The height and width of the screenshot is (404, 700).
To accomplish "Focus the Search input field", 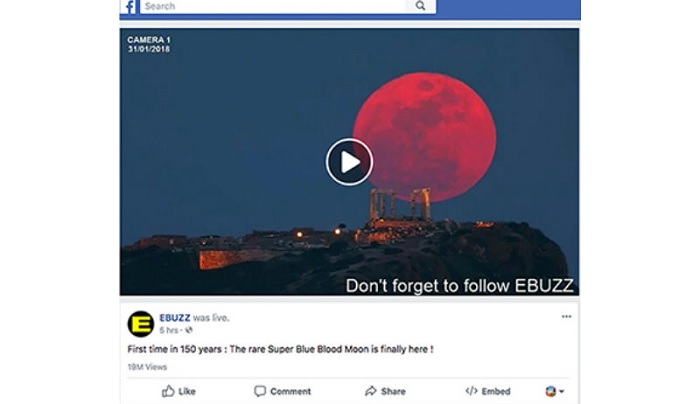I will [x=272, y=6].
